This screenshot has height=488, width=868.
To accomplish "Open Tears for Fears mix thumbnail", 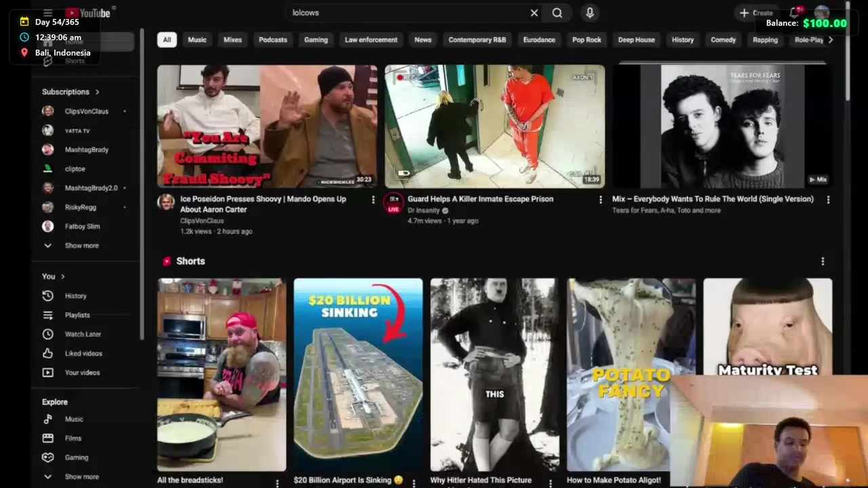I will 722,126.
